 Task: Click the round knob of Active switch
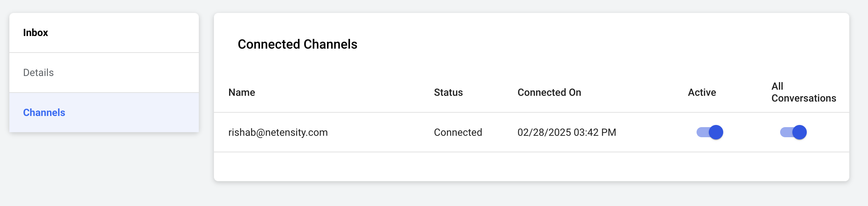coord(716,132)
